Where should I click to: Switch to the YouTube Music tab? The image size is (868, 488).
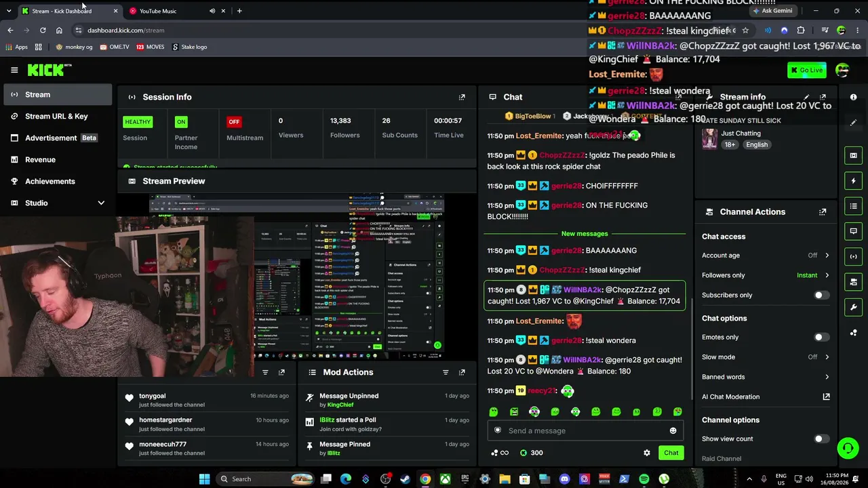[x=178, y=11]
